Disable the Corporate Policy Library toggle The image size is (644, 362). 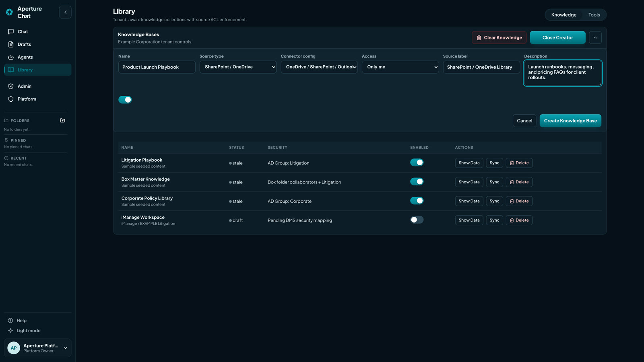tap(417, 201)
